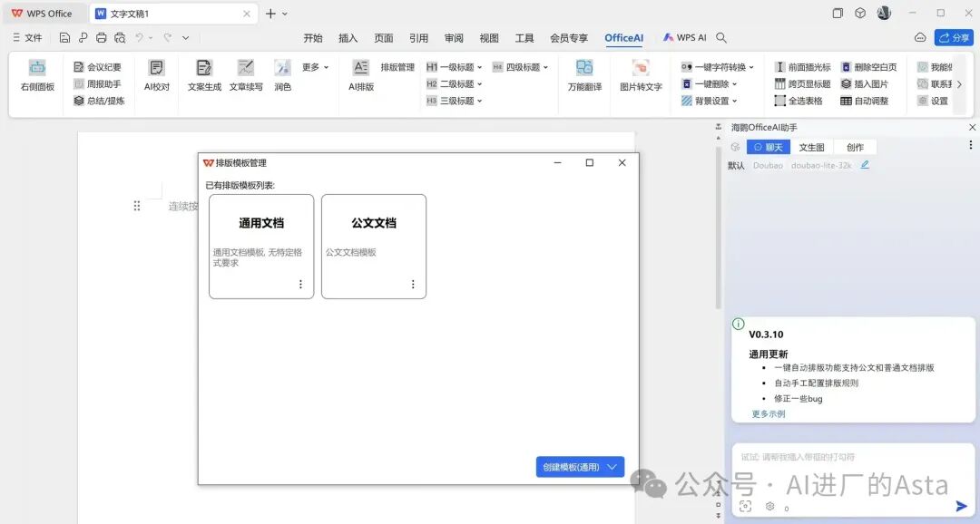Start the AI排版 layout tool

point(361,75)
